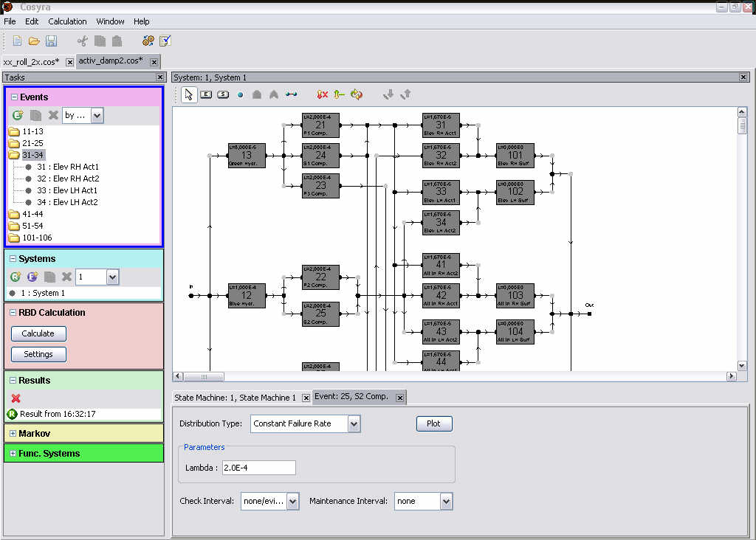This screenshot has width=756, height=540.
Task: Open the Calculation menu
Action: (x=67, y=21)
